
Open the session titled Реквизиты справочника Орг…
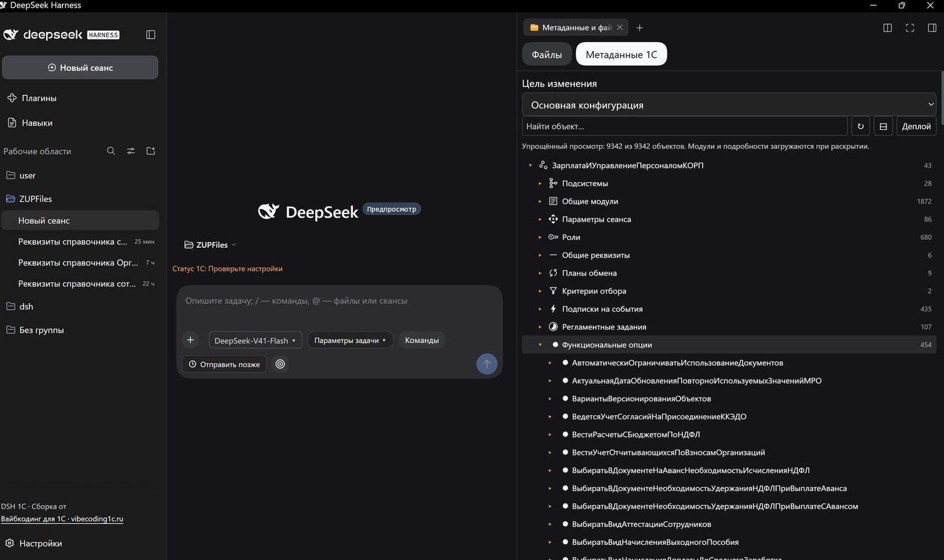coord(80,262)
